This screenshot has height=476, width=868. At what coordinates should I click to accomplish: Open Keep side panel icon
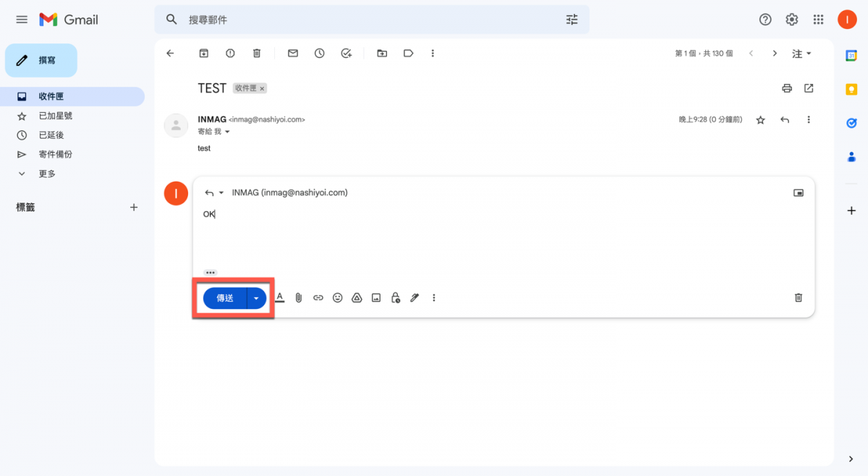click(x=851, y=89)
